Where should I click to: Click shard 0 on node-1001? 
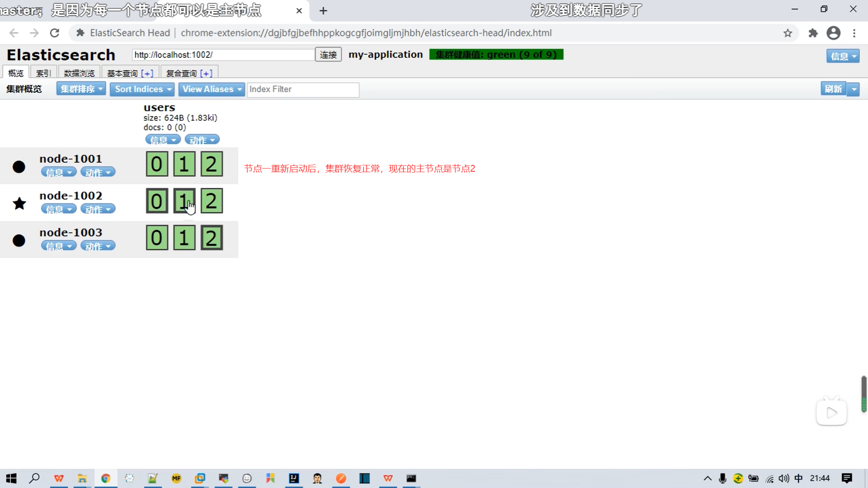point(157,164)
